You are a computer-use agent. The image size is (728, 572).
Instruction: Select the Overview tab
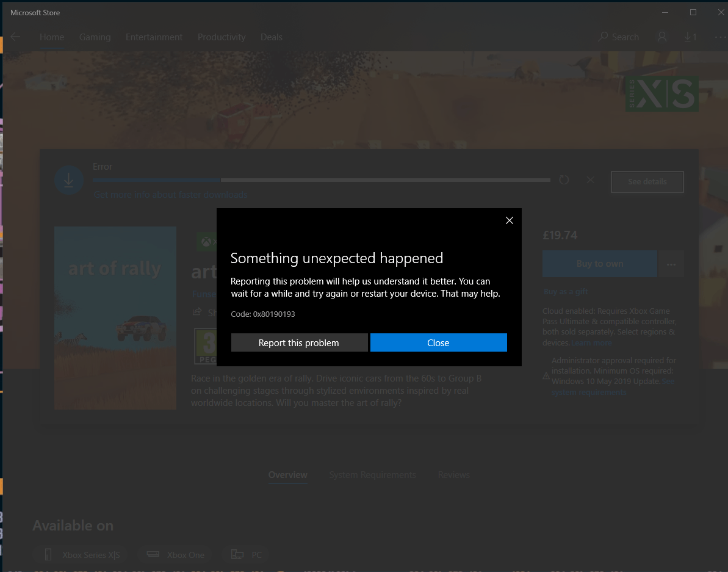pyautogui.click(x=288, y=475)
